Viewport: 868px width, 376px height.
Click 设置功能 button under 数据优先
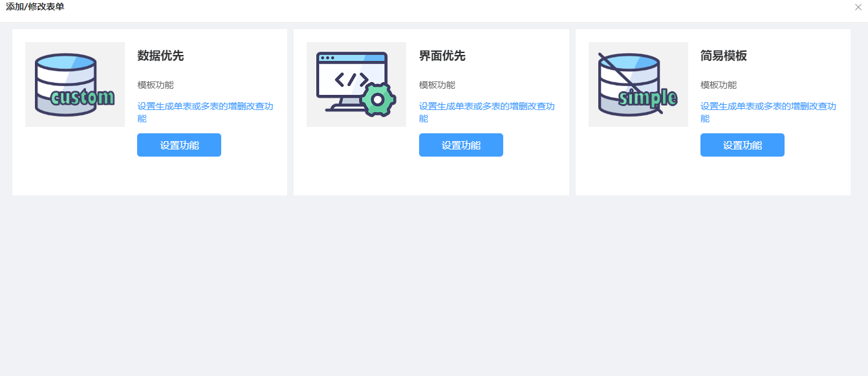(x=179, y=145)
